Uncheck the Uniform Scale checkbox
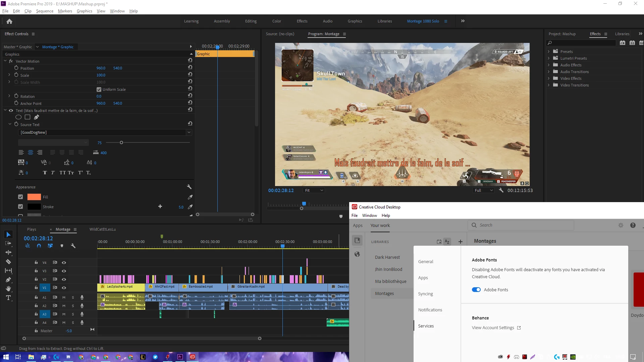The image size is (644, 362). tap(99, 89)
